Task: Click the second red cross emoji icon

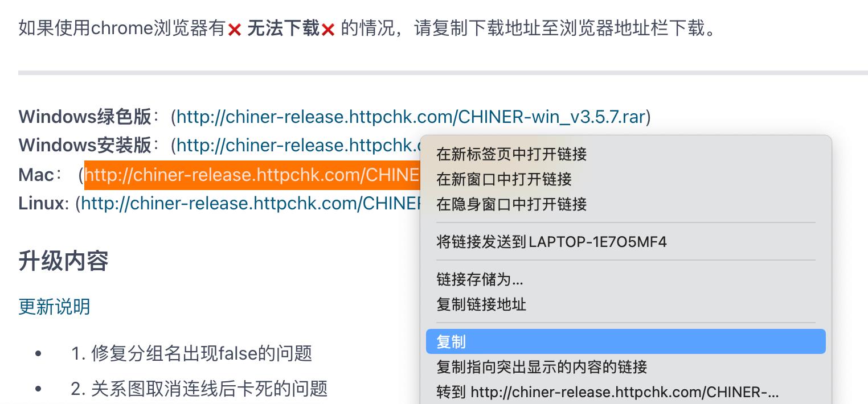Action: click(328, 30)
